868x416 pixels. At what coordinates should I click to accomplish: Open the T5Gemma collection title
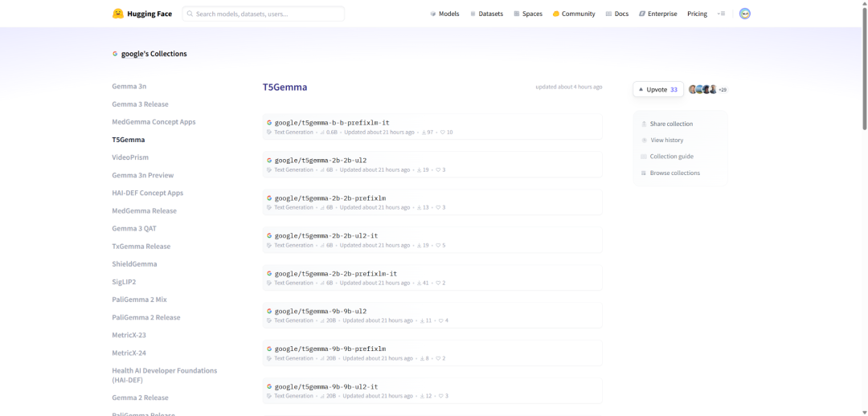285,87
